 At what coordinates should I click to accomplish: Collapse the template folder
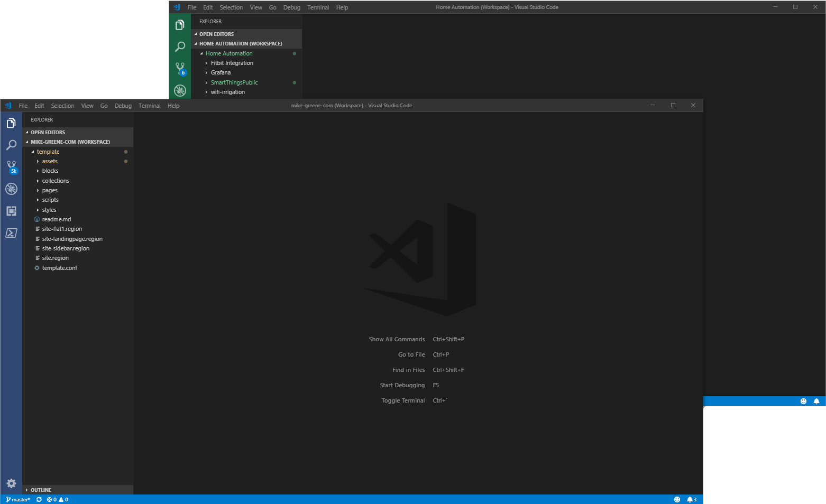(78, 152)
